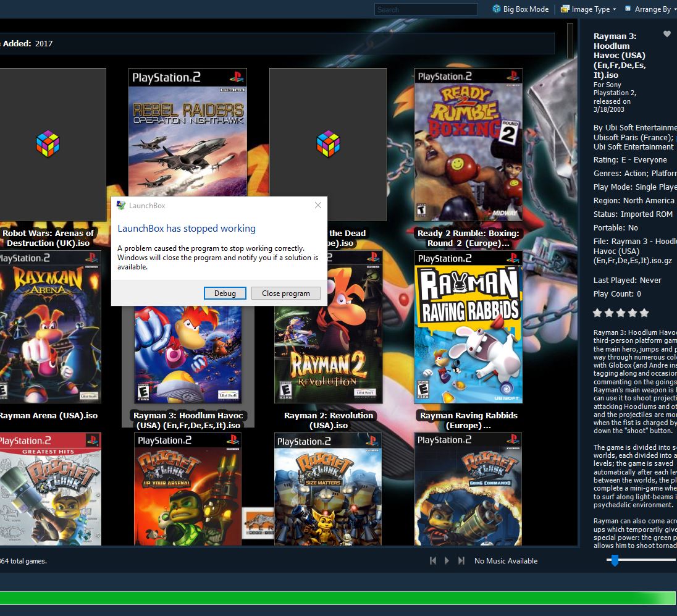Close the LaunchBox error dialog with X

[x=317, y=205]
